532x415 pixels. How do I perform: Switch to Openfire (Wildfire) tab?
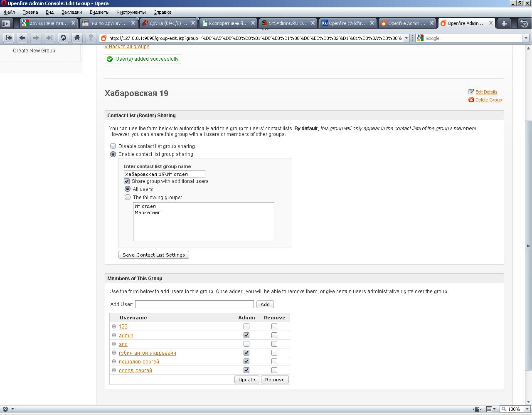(347, 23)
